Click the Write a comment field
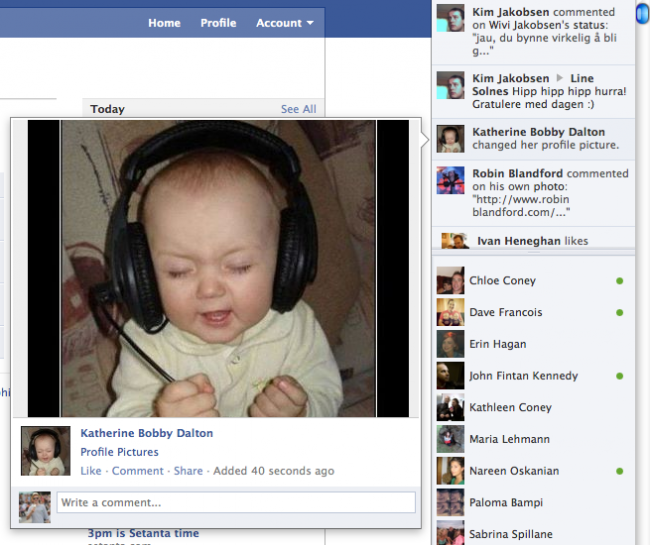This screenshot has height=545, width=650. point(235,502)
